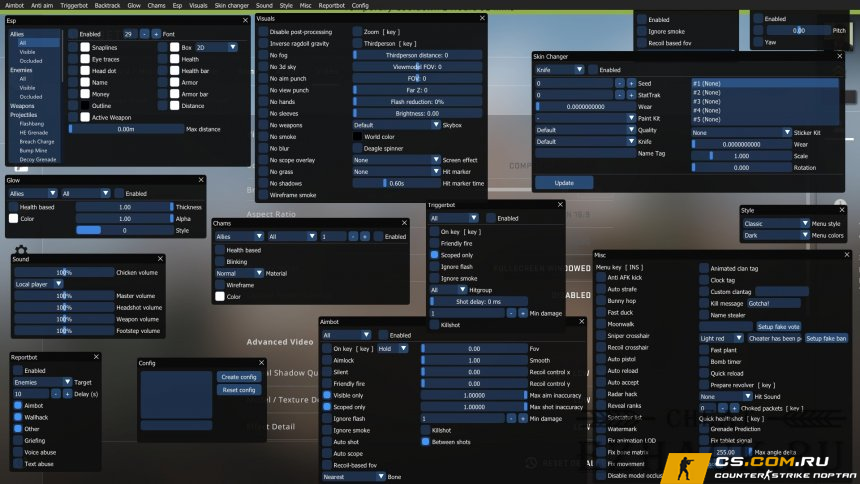Increase Reportbot Delay with plus button

point(67,394)
